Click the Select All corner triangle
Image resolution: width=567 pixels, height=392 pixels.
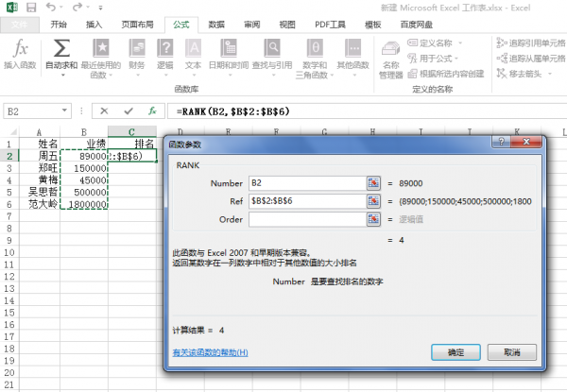point(12,132)
